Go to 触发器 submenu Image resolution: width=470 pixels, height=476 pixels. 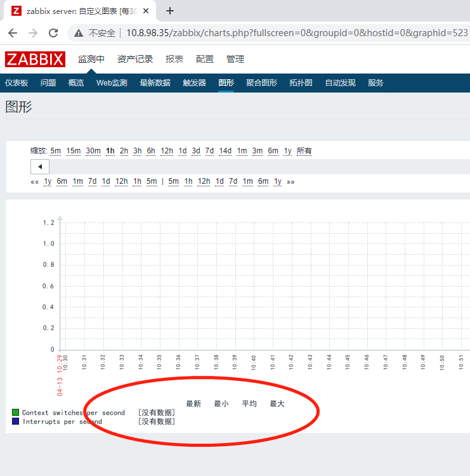click(x=195, y=83)
